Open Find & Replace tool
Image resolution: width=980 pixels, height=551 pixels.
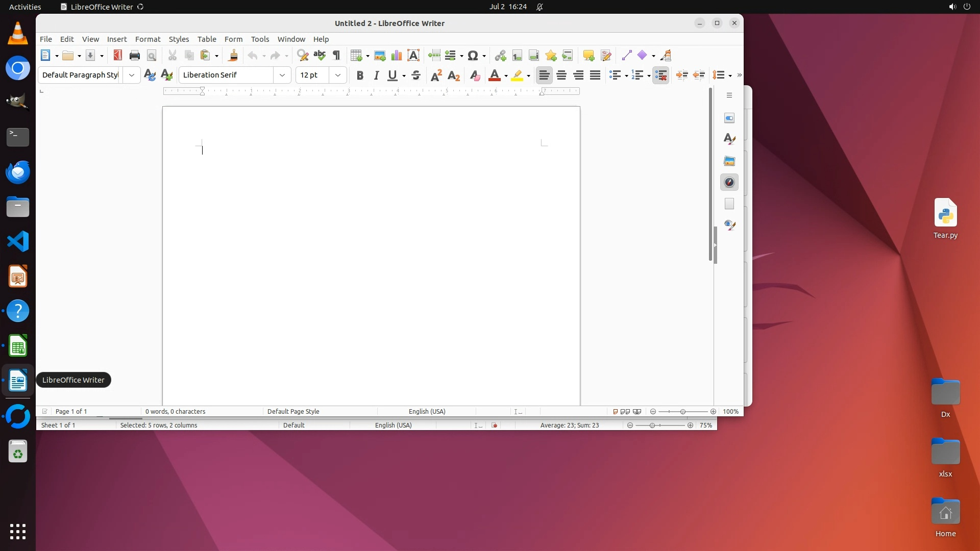303,55
